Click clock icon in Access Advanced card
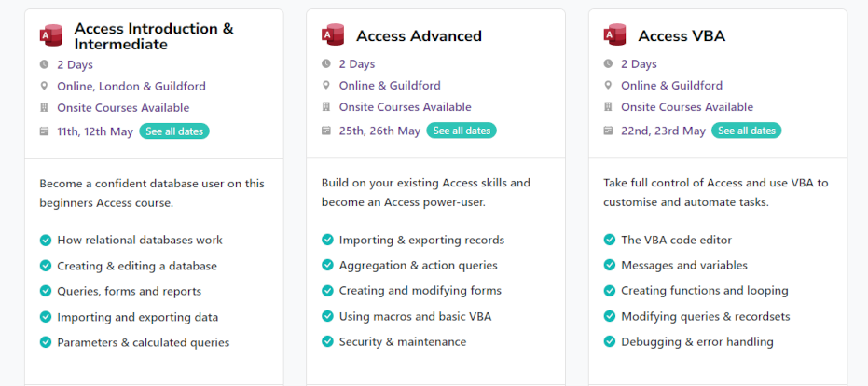This screenshot has width=868, height=386. [326, 63]
